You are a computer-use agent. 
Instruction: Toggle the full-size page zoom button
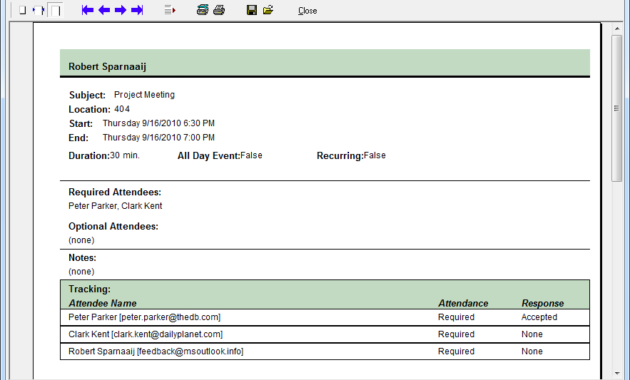click(x=55, y=10)
